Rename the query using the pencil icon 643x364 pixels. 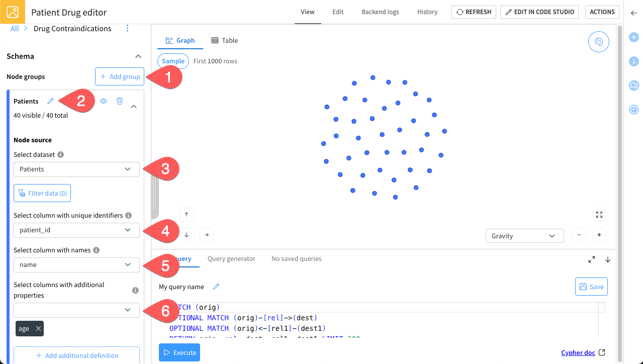click(216, 286)
